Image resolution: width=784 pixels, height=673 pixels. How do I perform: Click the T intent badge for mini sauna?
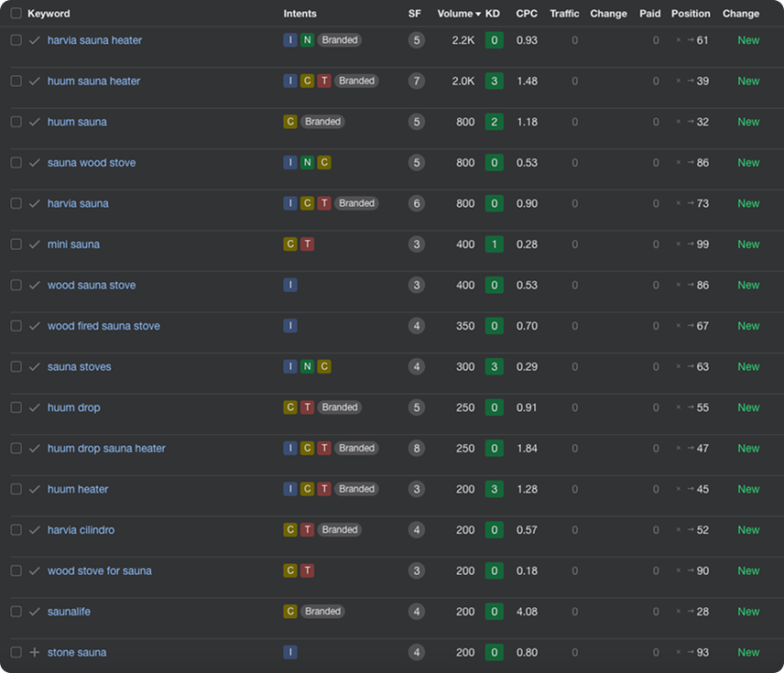click(308, 244)
